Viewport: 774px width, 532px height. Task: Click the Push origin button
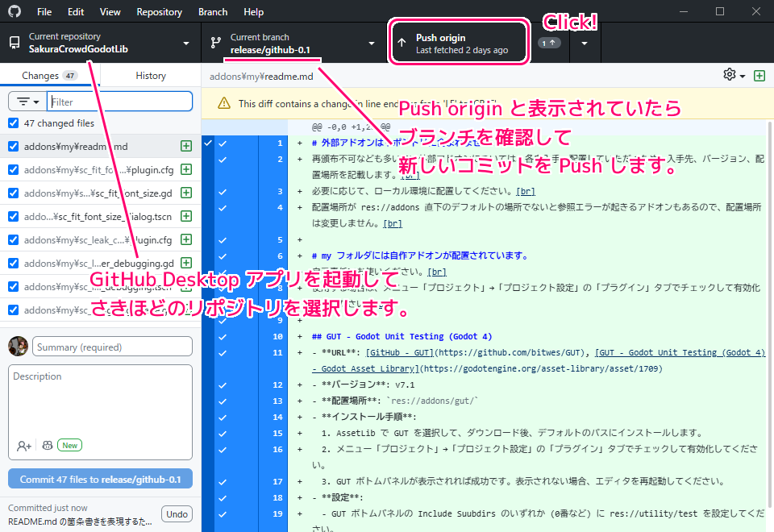pyautogui.click(x=460, y=43)
